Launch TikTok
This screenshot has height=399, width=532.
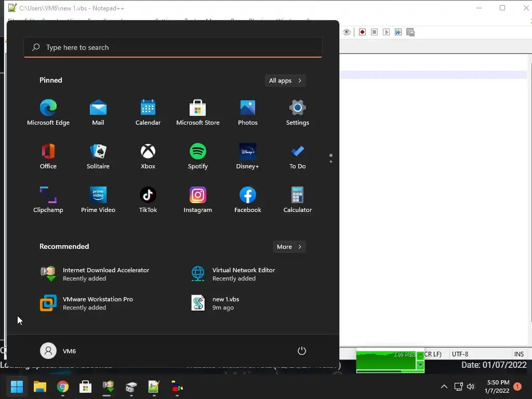click(x=148, y=200)
